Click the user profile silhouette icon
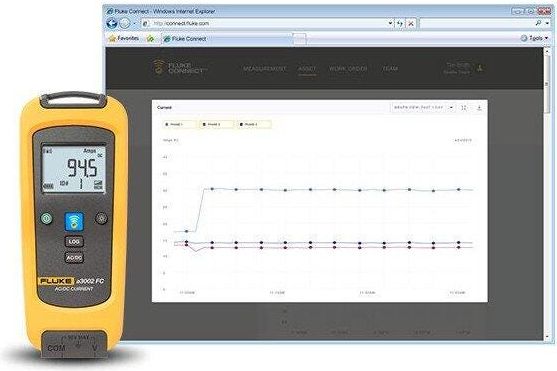This screenshot has height=371, width=557. pos(480,68)
